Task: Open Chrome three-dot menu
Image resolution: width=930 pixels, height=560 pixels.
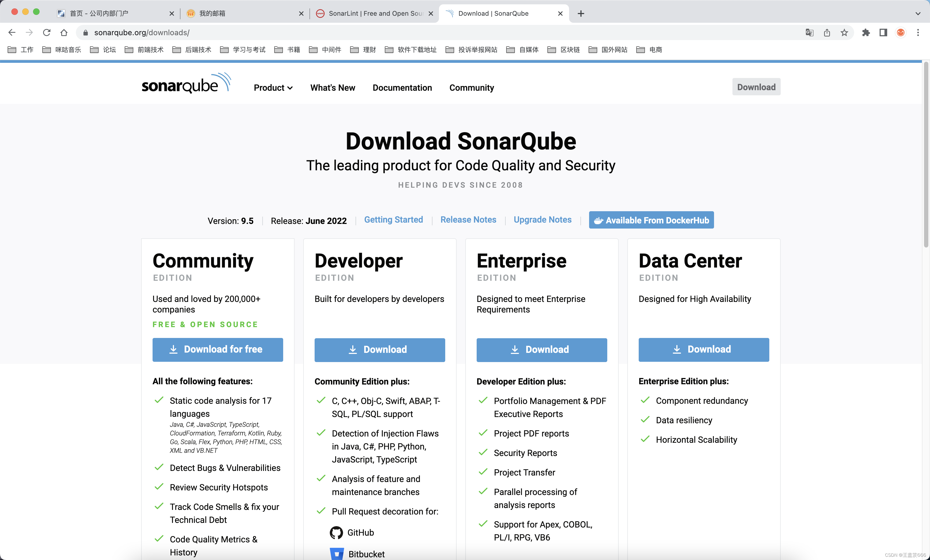Action: coord(918,32)
